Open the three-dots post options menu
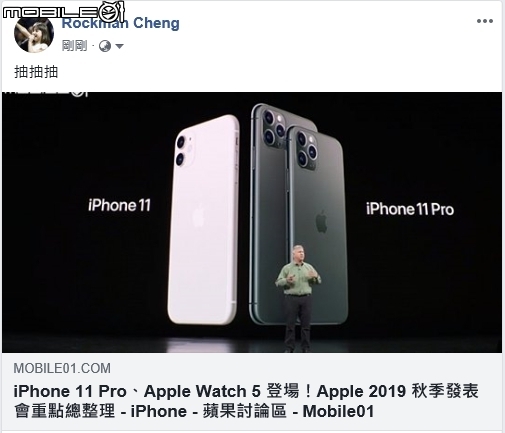The width and height of the screenshot is (505, 433). (x=485, y=21)
